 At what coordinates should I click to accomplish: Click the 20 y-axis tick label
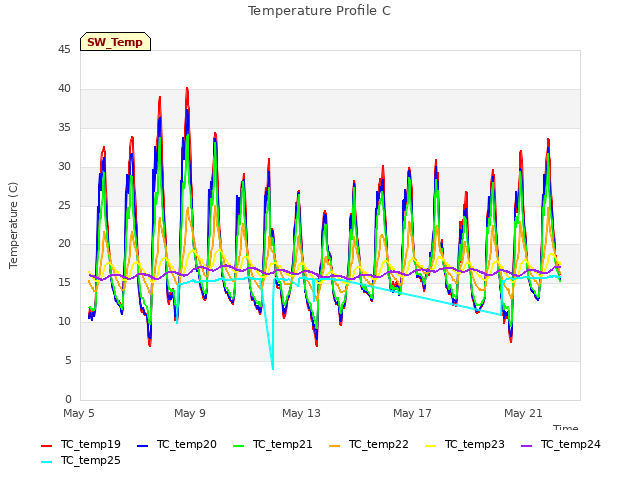click(64, 244)
